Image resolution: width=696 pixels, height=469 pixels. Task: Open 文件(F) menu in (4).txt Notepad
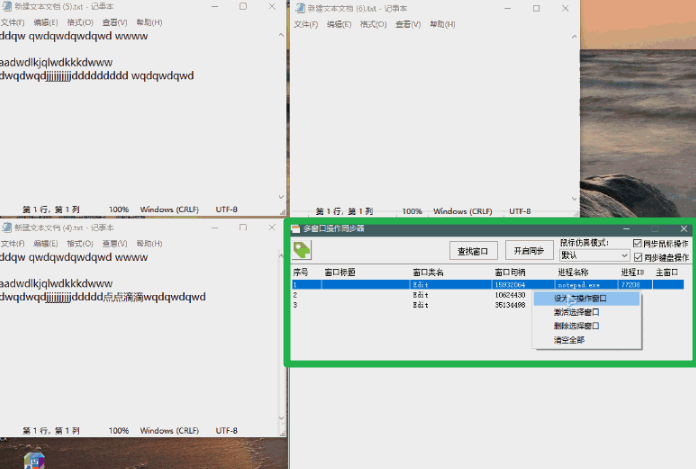12,244
